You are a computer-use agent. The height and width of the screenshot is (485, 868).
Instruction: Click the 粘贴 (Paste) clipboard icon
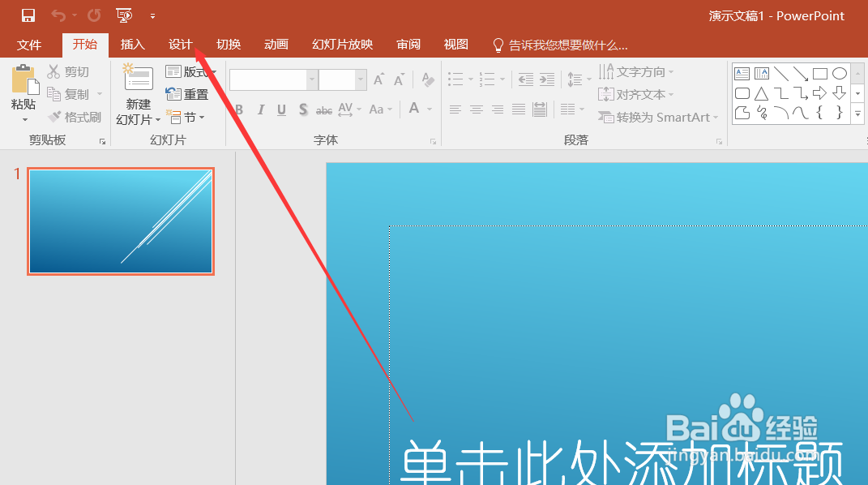tap(24, 79)
